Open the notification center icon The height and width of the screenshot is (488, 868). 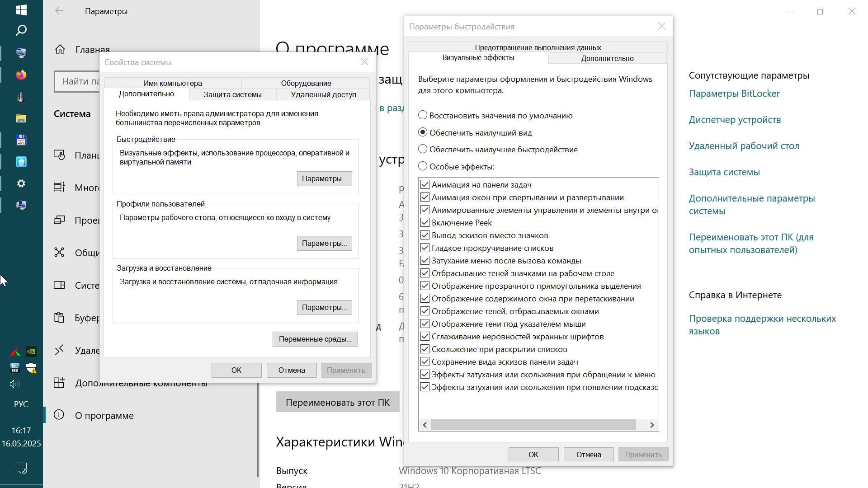[x=21, y=468]
